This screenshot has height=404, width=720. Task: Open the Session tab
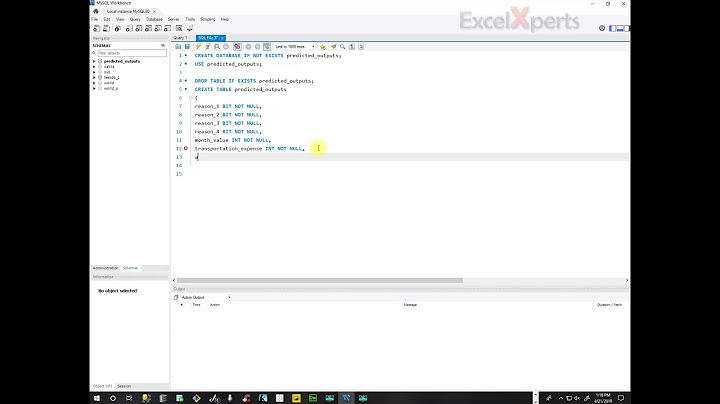[x=124, y=386]
